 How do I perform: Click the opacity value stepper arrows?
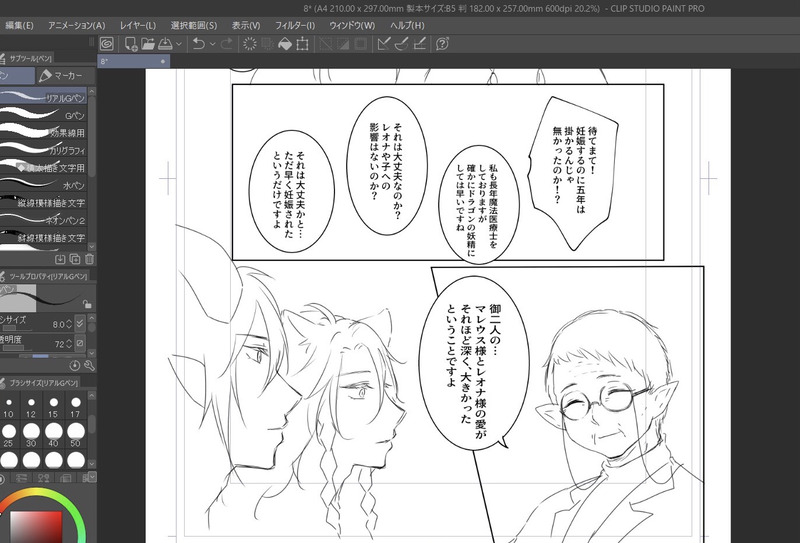[69, 343]
